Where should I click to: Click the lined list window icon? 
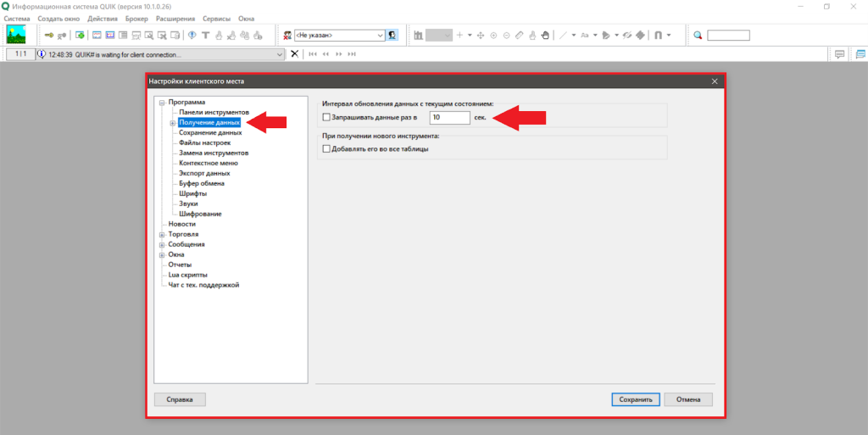pos(123,36)
